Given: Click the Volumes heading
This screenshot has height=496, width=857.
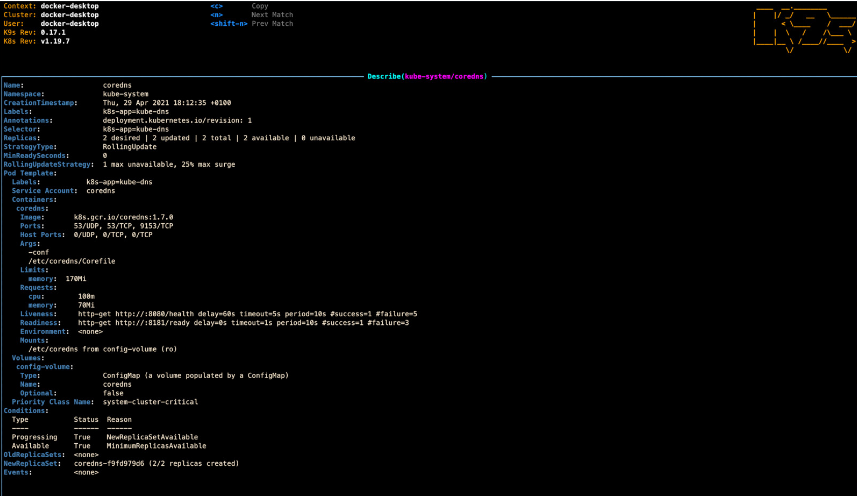Looking at the screenshot, I should (28, 358).
